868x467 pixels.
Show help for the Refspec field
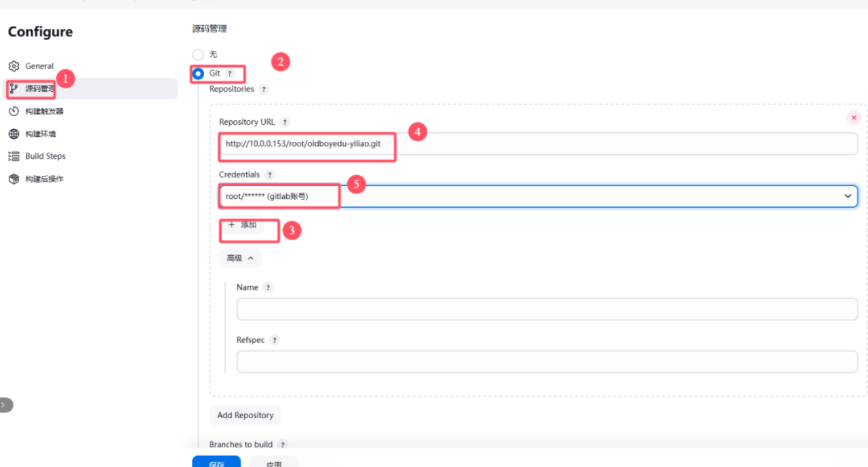[x=274, y=340]
